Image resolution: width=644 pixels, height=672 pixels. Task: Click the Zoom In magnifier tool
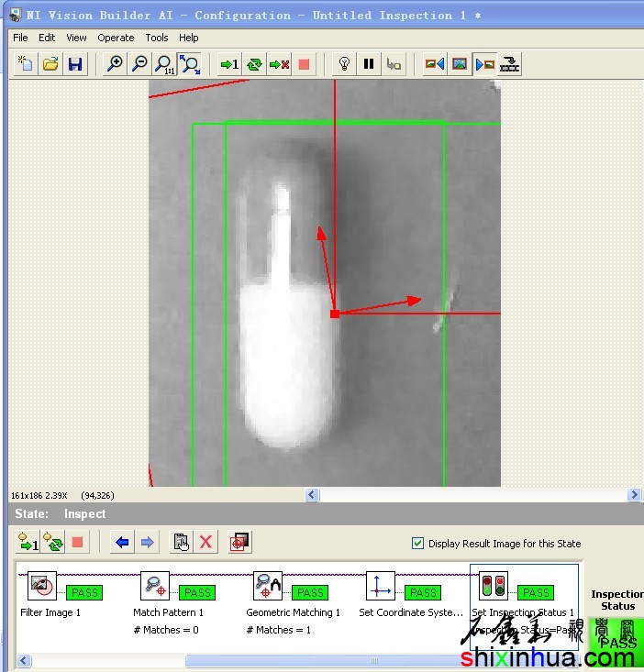[x=115, y=64]
